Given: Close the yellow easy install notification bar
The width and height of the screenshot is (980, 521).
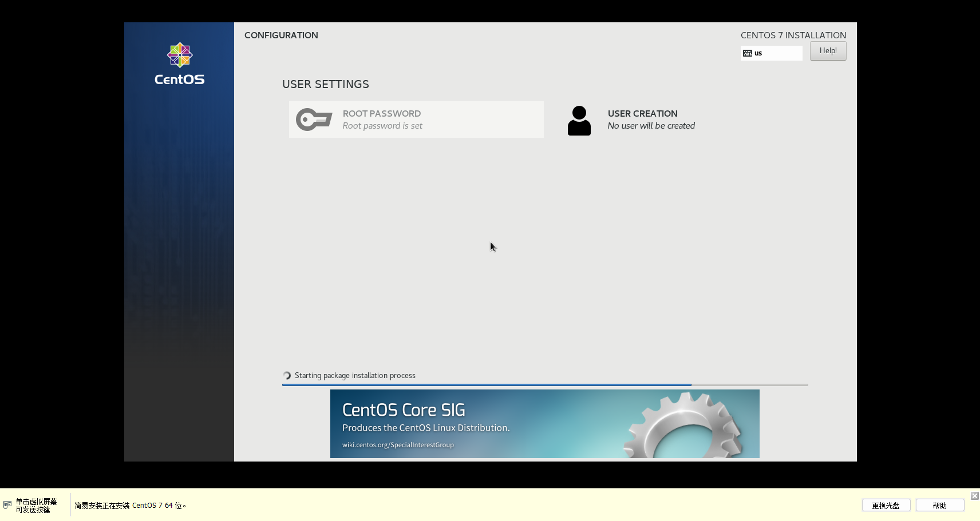Looking at the screenshot, I should point(974,496).
